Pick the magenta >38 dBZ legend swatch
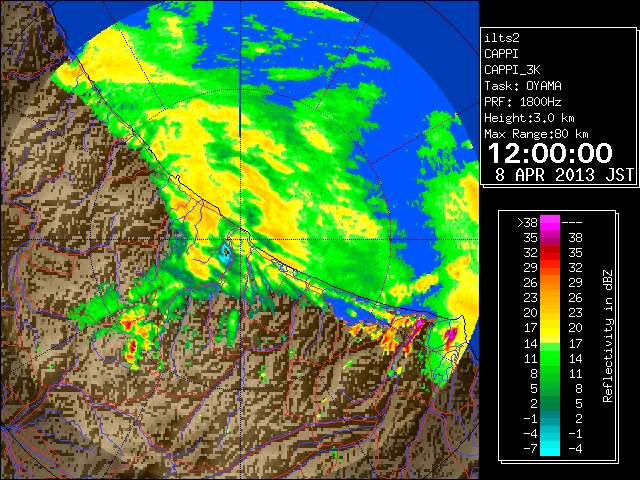This screenshot has height=480, width=640. pos(550,222)
